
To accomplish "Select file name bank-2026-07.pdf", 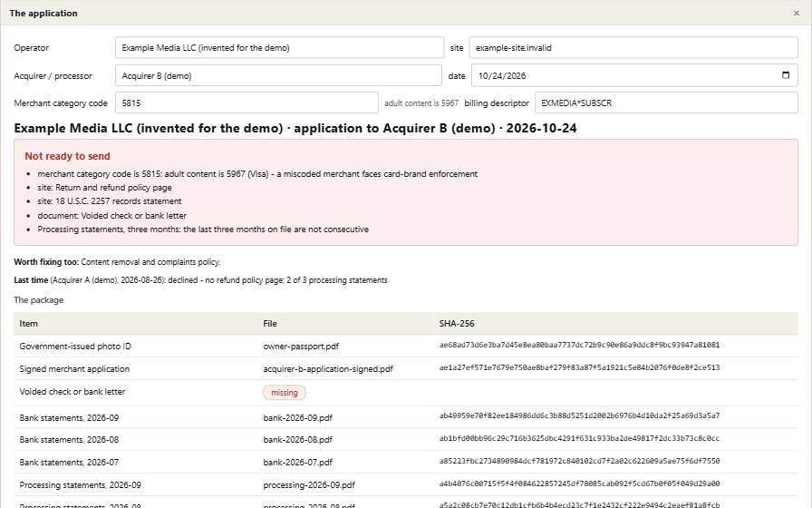I will click(x=298, y=463).
